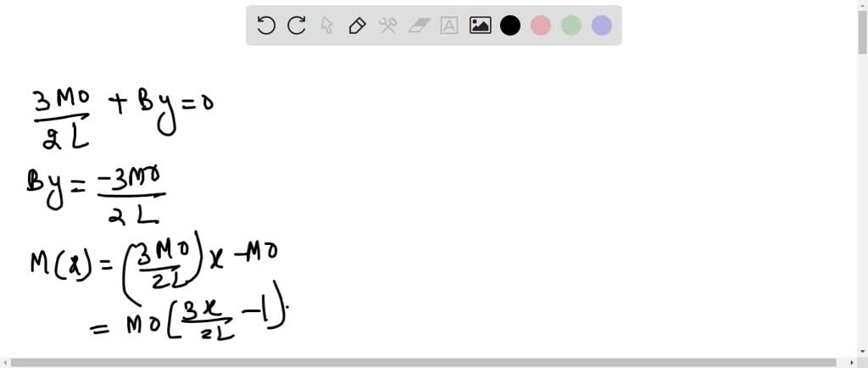Choose the pen drawing tool
The width and height of the screenshot is (868, 368).
click(358, 25)
